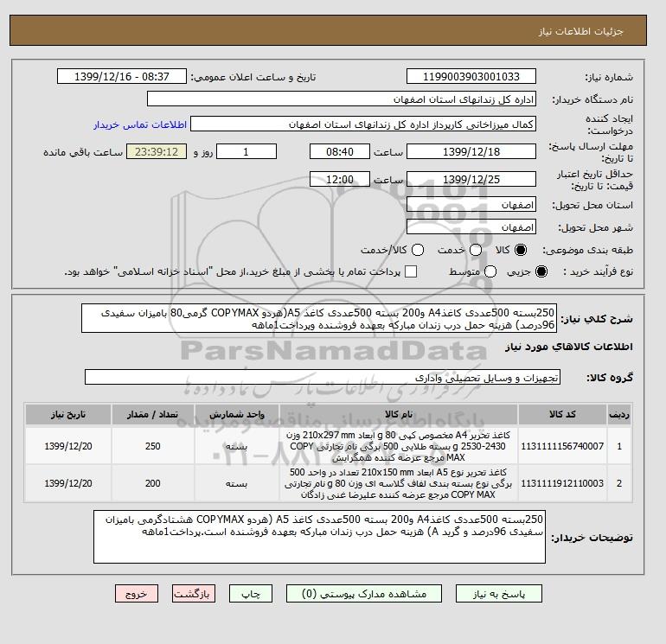The image size is (666, 644).
Task: Select the جزیی purchase type radio
Action: pyautogui.click(x=541, y=271)
